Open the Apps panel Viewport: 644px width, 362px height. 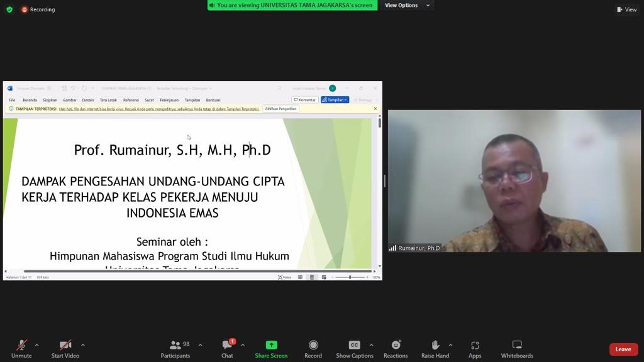475,345
